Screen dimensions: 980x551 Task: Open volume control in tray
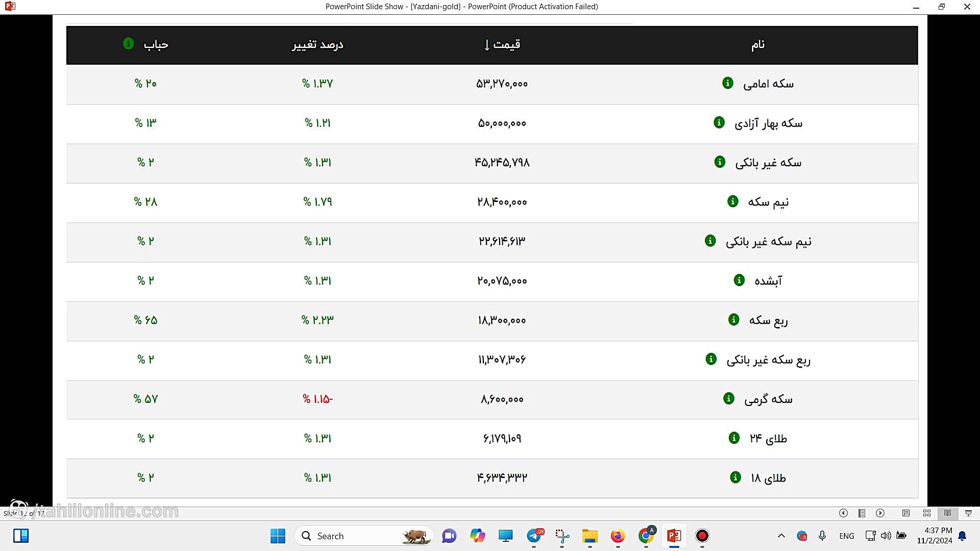886,536
